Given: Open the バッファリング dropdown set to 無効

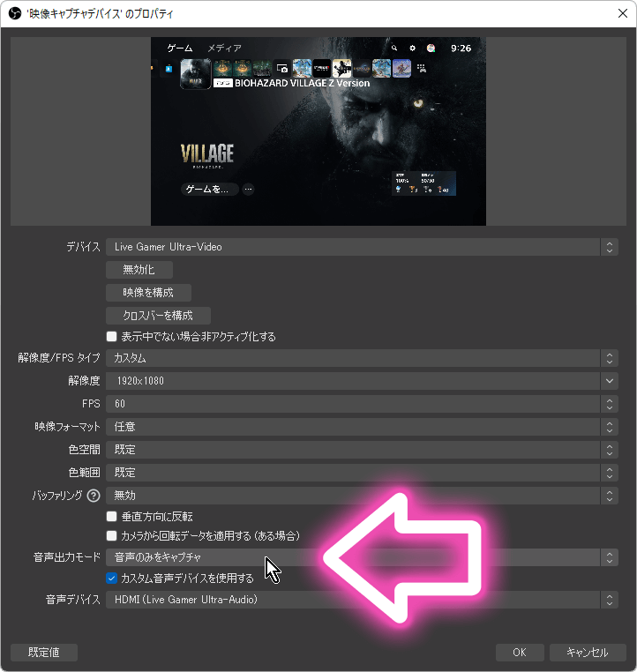Looking at the screenshot, I should pos(362,496).
